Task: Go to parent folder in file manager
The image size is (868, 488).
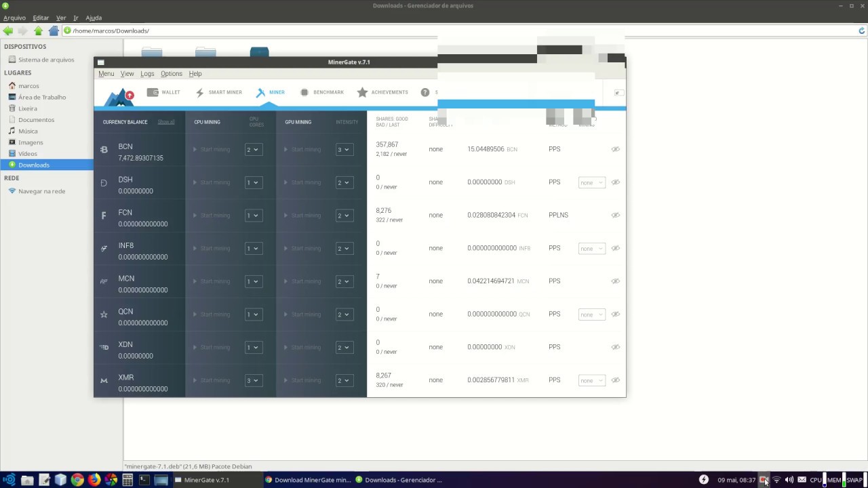Action: click(38, 30)
